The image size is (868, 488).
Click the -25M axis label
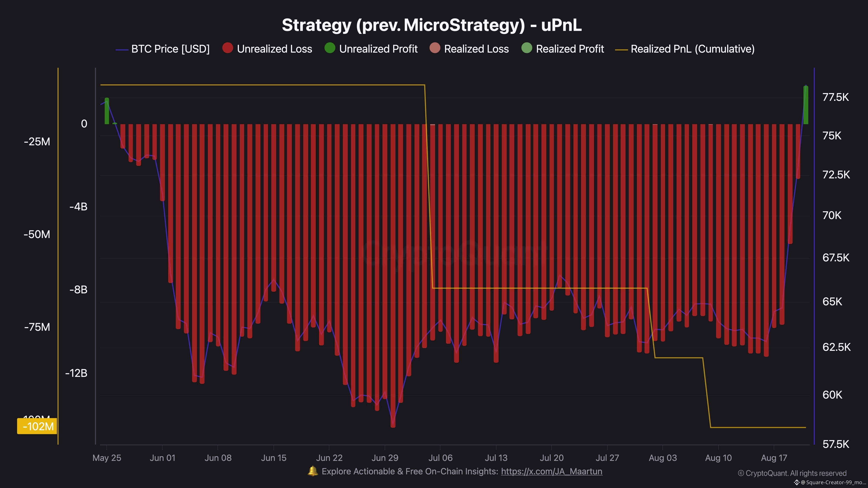pos(37,142)
